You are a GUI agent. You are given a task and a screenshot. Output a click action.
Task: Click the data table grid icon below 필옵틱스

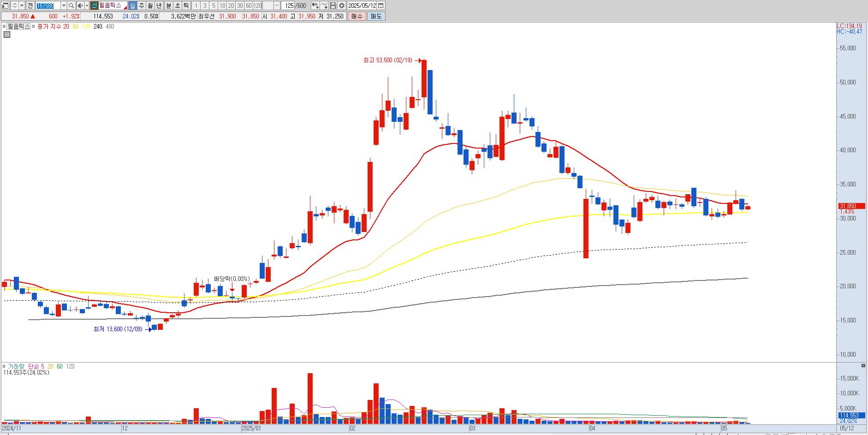pyautogui.click(x=7, y=35)
